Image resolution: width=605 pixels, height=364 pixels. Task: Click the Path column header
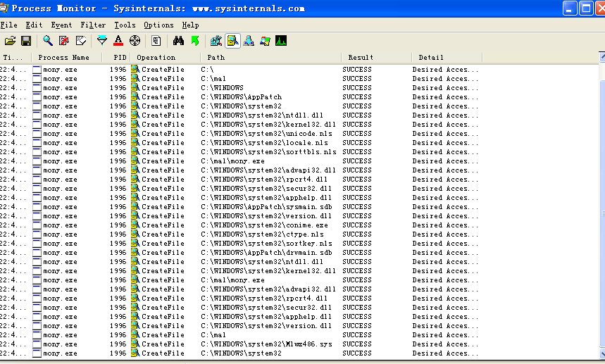(x=271, y=58)
